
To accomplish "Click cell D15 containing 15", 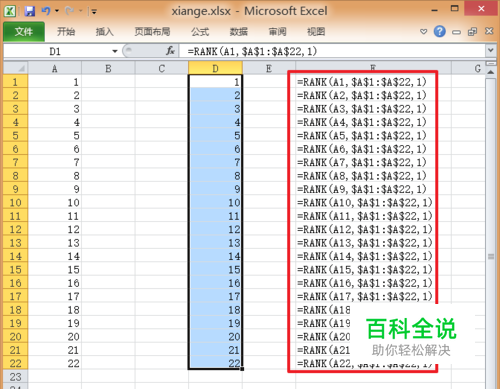I will pyautogui.click(x=215, y=269).
